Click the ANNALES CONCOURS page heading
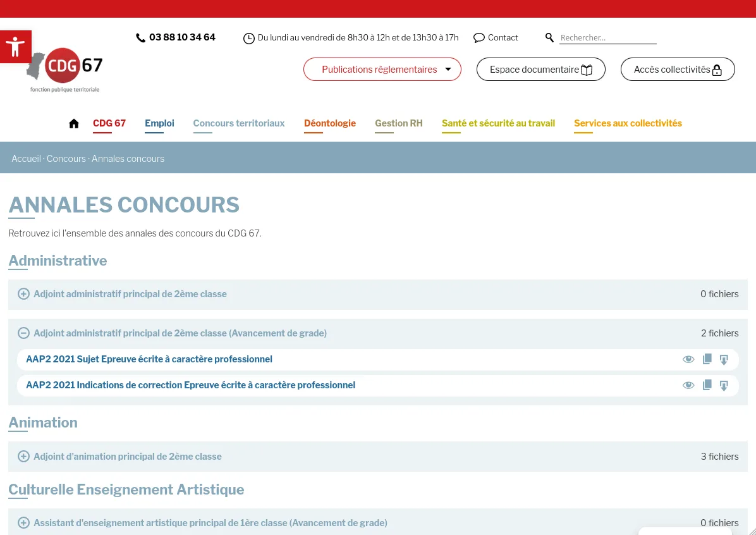The width and height of the screenshot is (756, 535). [124, 205]
